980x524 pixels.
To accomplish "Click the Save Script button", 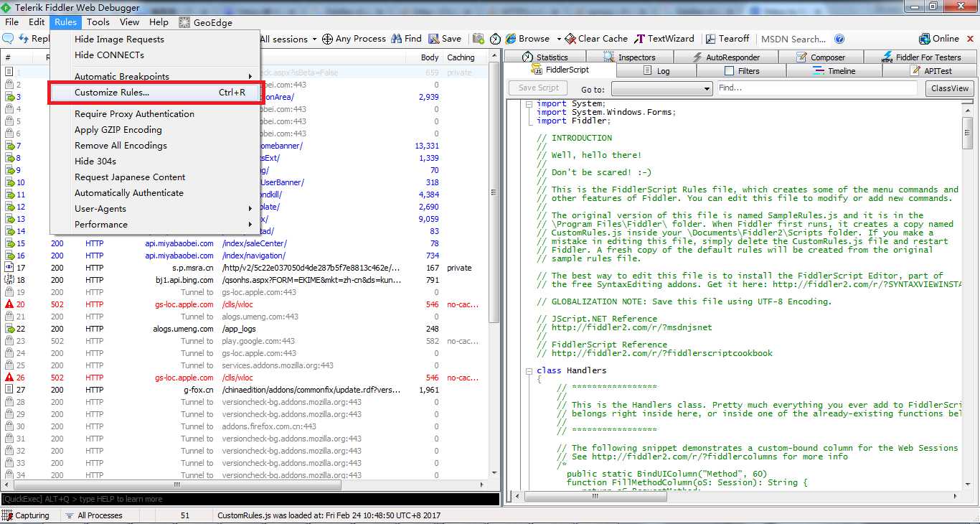I will coord(538,88).
